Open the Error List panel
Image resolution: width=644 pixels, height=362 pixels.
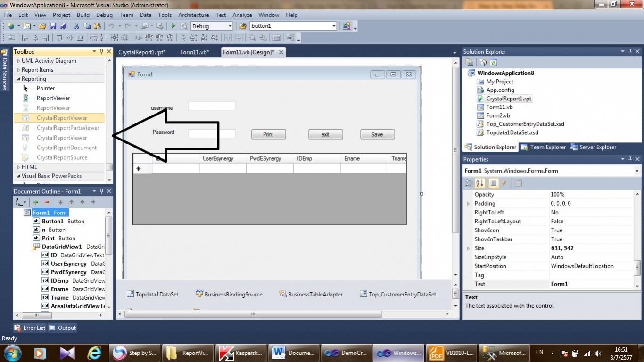30,328
